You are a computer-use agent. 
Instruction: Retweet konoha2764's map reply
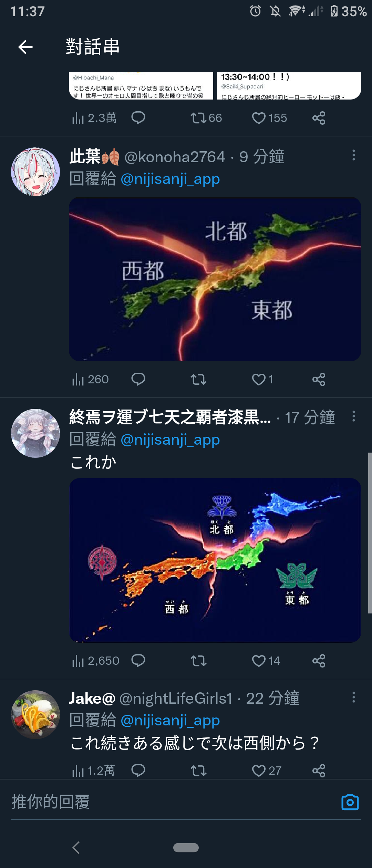[x=198, y=380]
